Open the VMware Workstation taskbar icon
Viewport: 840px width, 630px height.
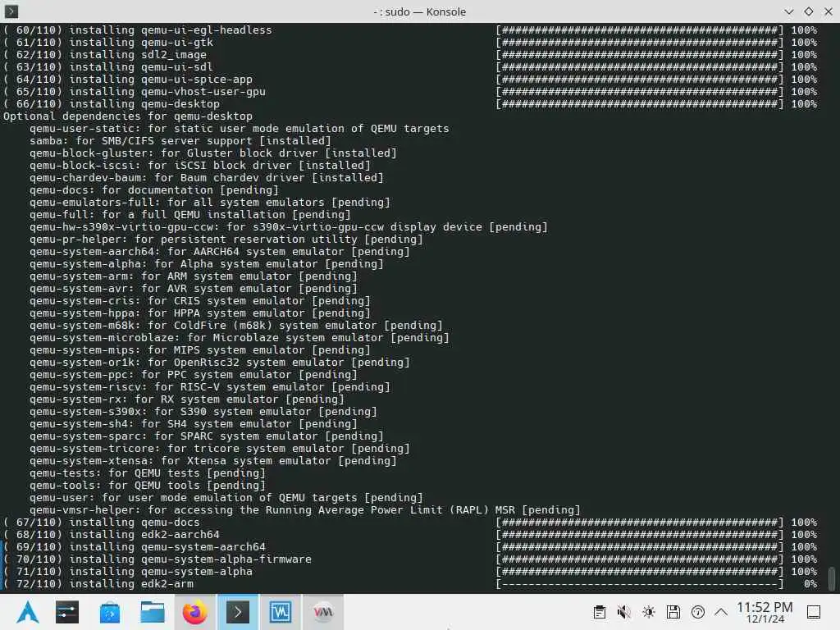click(281, 612)
